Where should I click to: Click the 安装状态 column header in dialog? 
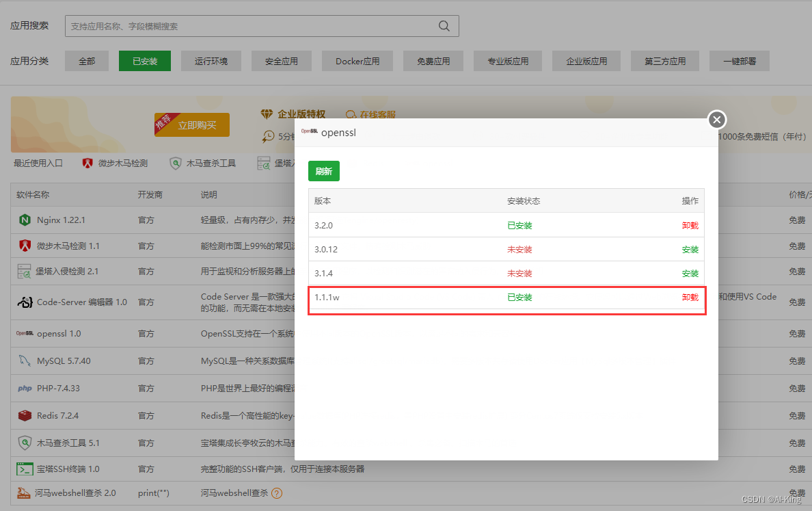[524, 200]
